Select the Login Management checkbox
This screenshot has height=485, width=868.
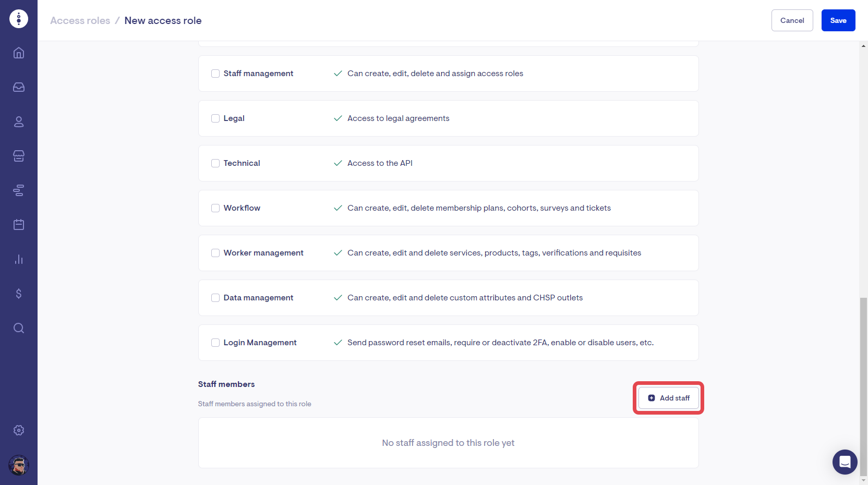click(x=215, y=343)
